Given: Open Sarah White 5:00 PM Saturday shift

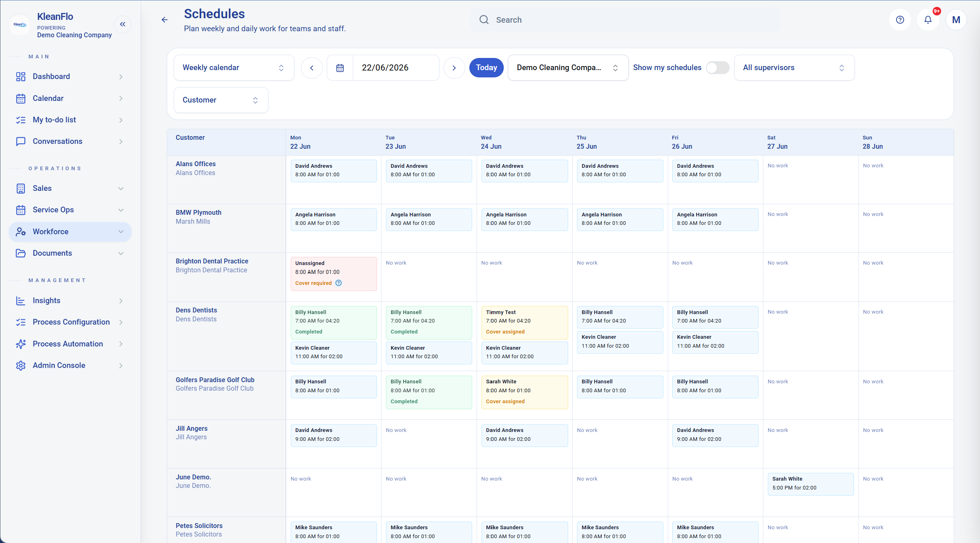Looking at the screenshot, I should 810,484.
